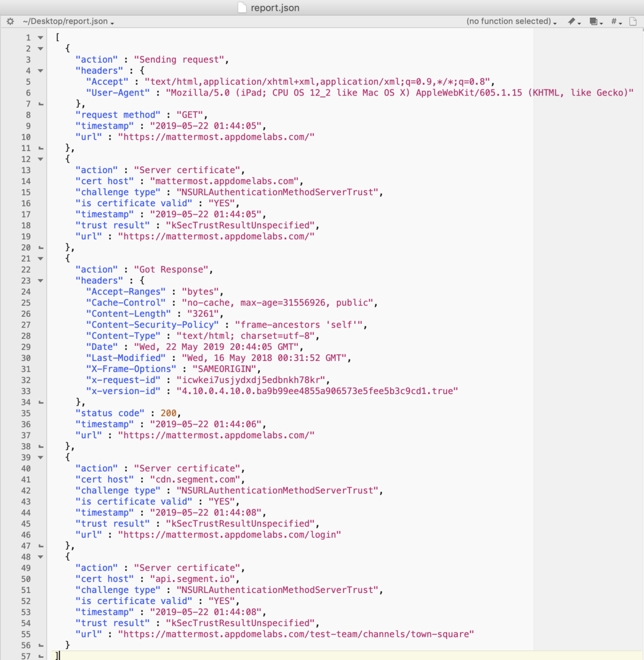This screenshot has width=644, height=660.
Task: Click the blank new document icon
Action: (632, 21)
